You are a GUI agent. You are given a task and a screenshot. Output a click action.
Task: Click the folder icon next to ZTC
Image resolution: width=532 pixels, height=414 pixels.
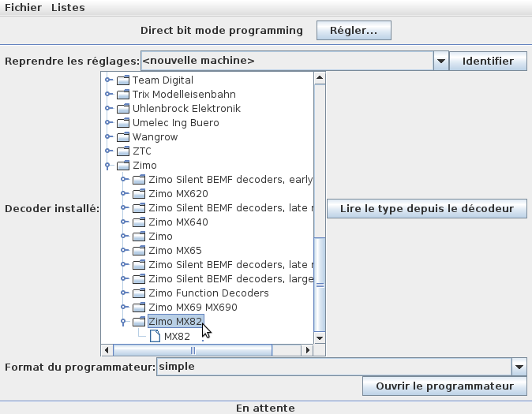[x=123, y=151]
